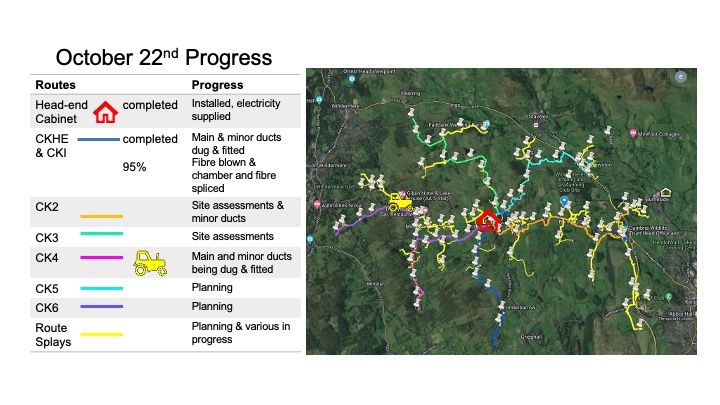The width and height of the screenshot is (720, 405).
Task: Select the Orrest Head Viewpoint teal map marker
Action: click(352, 79)
